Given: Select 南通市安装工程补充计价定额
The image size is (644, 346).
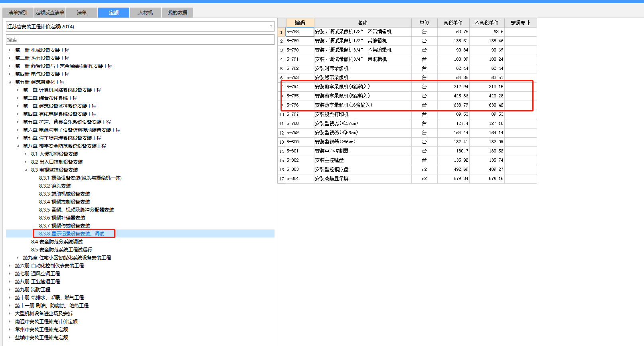Looking at the screenshot, I should tap(46, 322).
